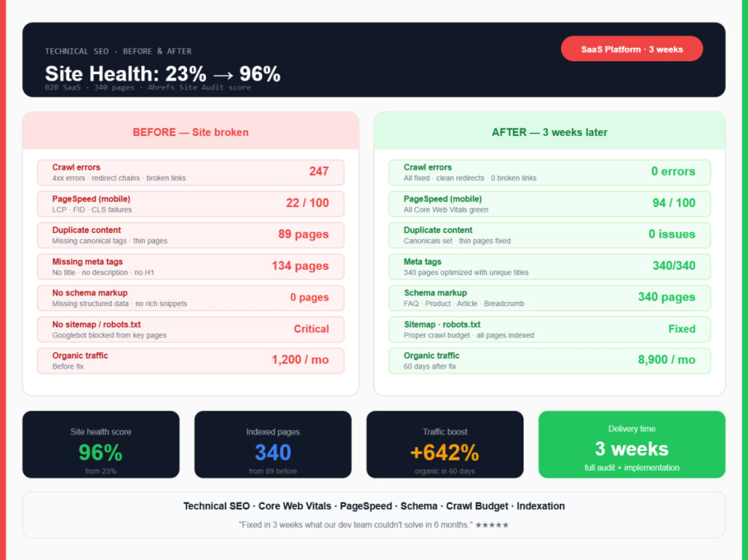Click the 22 / 100 PageSpeed value
This screenshot has width=748, height=560.
[x=307, y=203]
